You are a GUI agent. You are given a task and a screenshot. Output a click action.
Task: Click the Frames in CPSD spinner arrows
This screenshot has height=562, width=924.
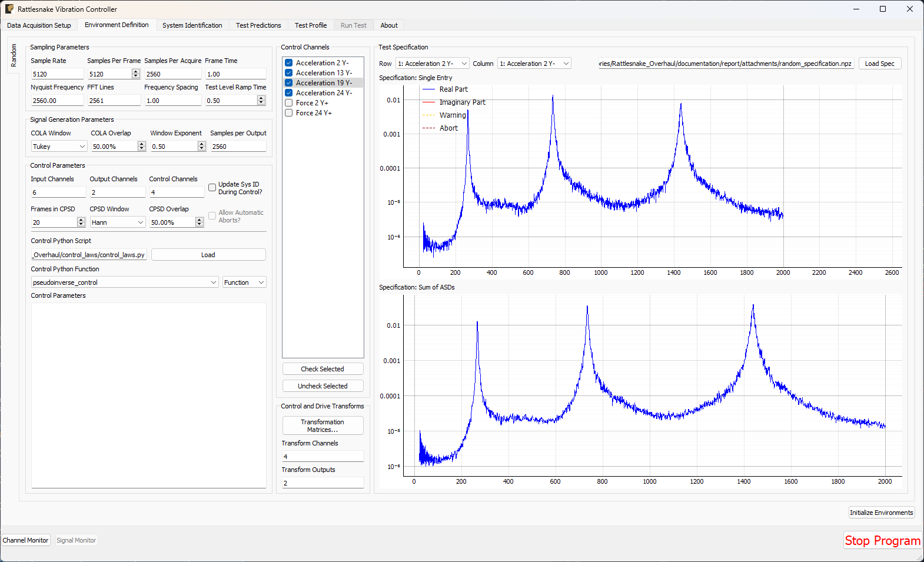coord(81,222)
